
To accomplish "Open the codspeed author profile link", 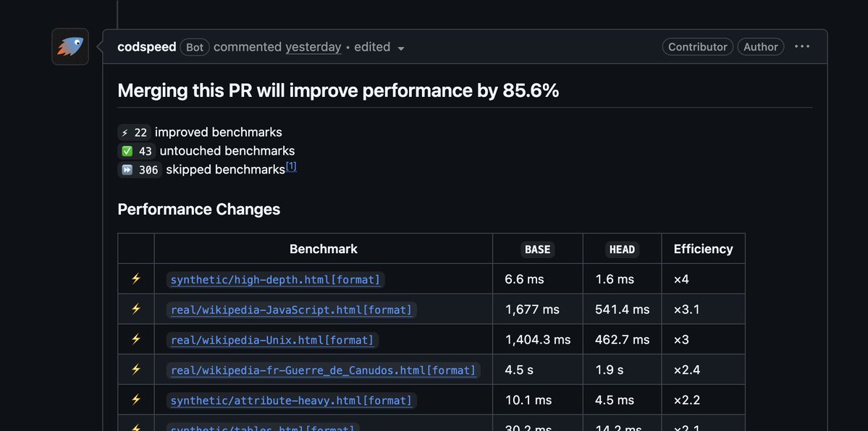I will [147, 47].
